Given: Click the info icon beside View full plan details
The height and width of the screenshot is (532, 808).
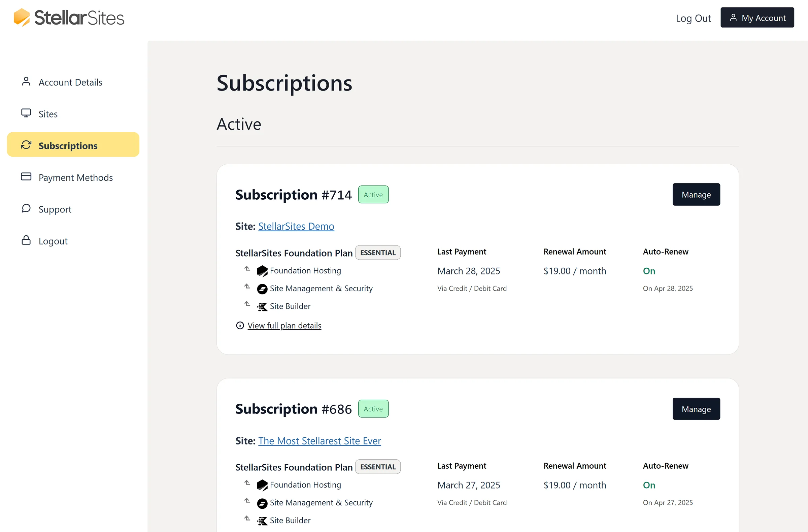Looking at the screenshot, I should 240,325.
